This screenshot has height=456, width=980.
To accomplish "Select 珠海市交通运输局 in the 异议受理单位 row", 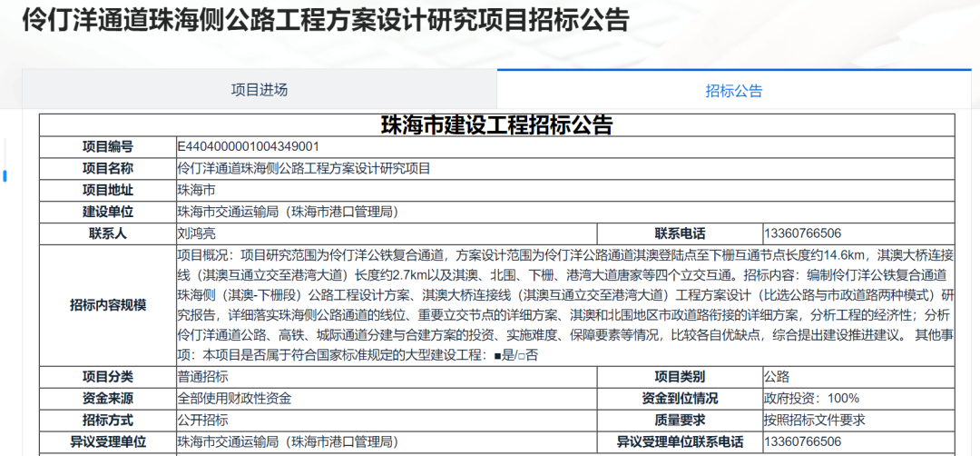I will coord(228,442).
